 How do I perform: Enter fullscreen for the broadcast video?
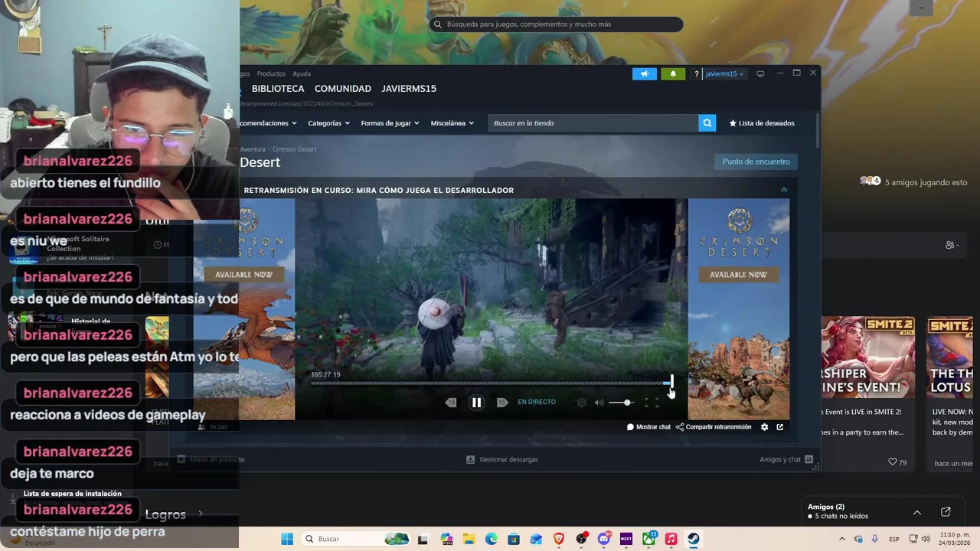click(652, 403)
